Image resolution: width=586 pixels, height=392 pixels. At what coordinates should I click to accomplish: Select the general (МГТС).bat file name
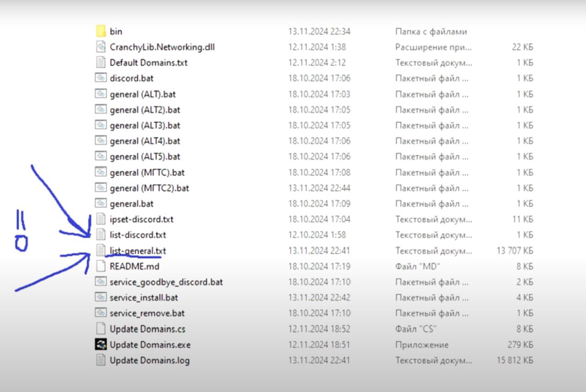click(x=147, y=173)
